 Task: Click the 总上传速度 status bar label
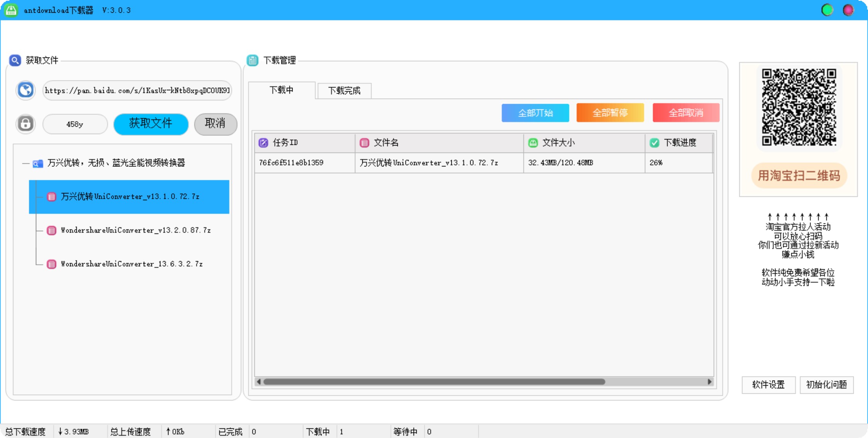coord(130,431)
